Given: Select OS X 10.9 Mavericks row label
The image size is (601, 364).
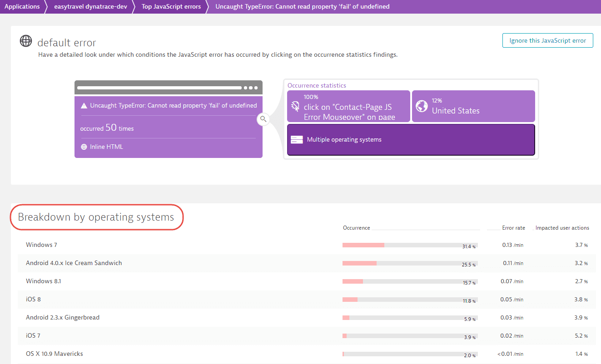Looking at the screenshot, I should 55,354.
